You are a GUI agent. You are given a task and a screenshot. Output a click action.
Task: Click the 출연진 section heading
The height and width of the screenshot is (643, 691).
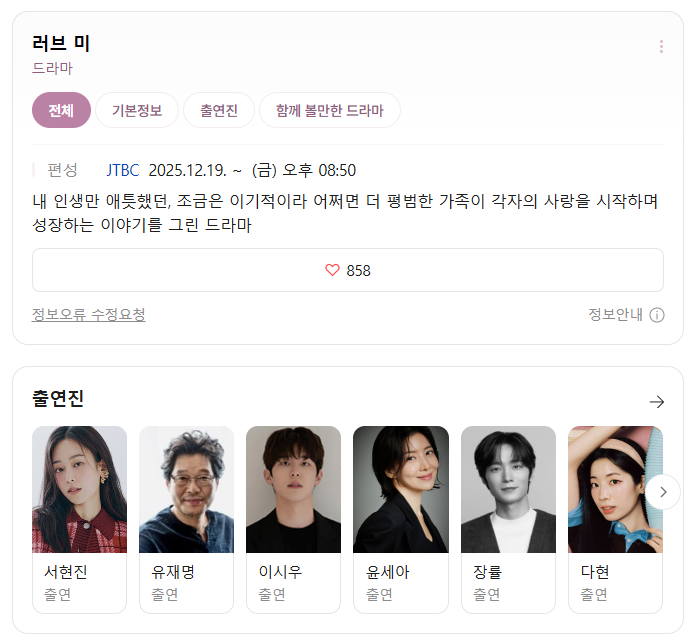(58, 398)
